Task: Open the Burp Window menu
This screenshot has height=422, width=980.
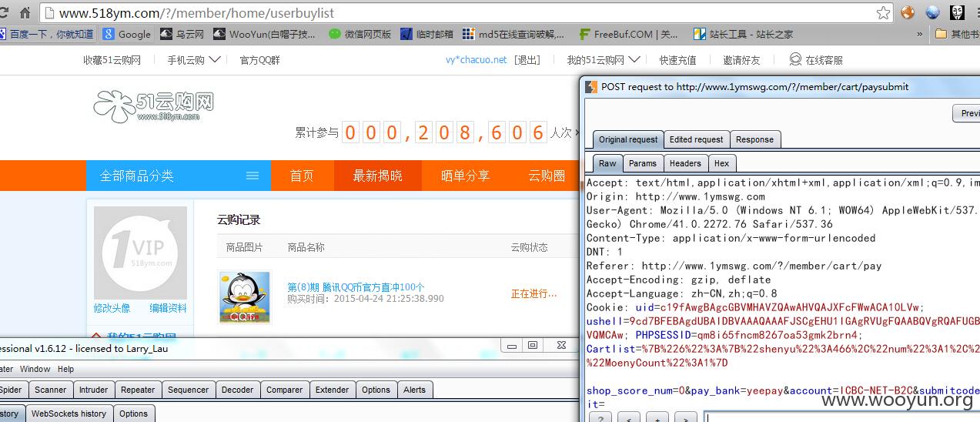Action: [35, 369]
